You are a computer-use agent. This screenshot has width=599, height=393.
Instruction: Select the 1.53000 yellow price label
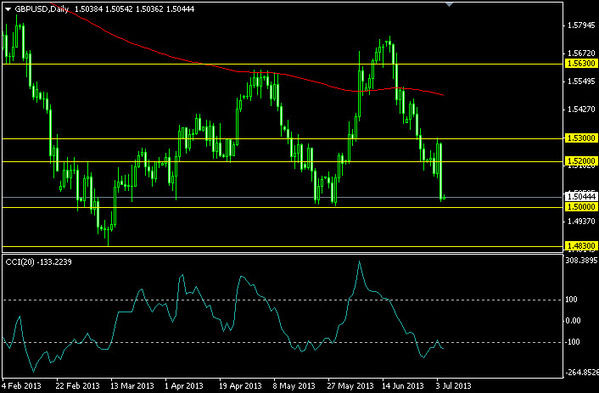coord(581,138)
